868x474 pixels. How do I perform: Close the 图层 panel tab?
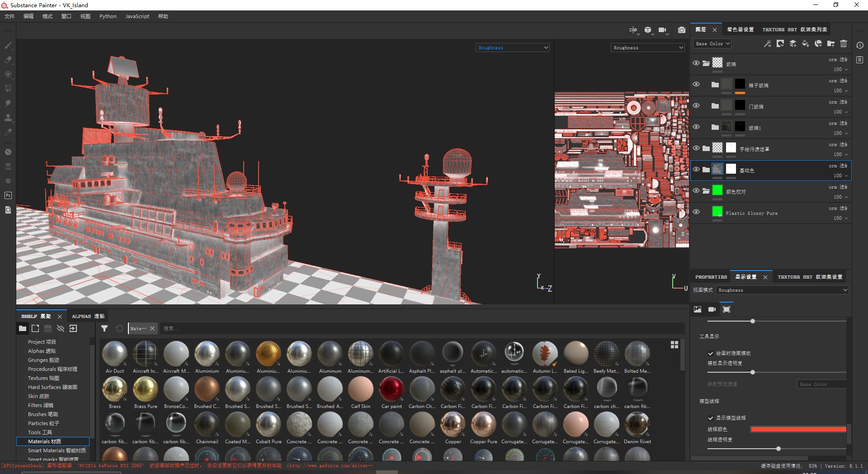coord(715,30)
